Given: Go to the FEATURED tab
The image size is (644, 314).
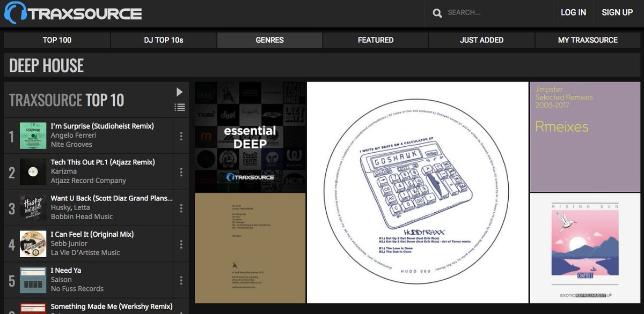Looking at the screenshot, I should (x=376, y=40).
